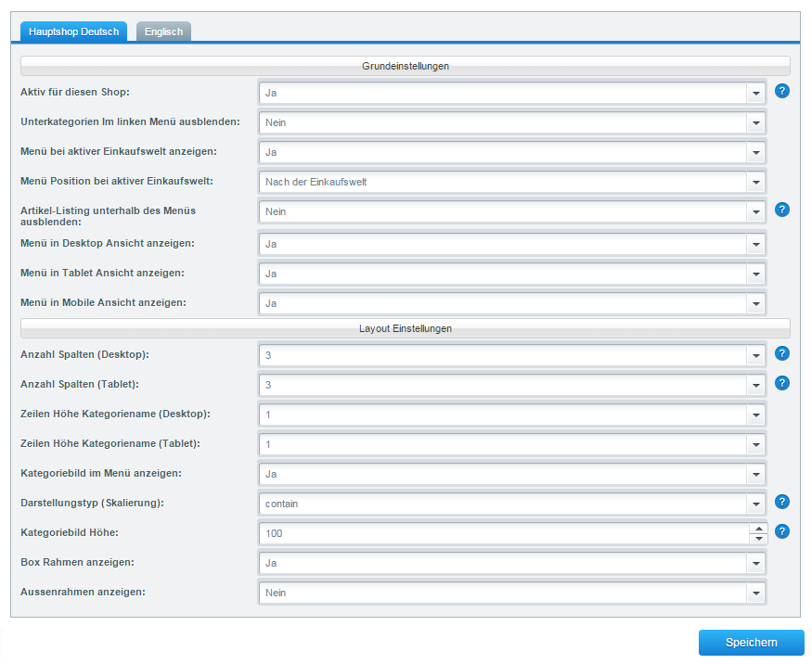Open 'Menü in Tablet Ansicht anzeigen' dropdown arrow
The image size is (812, 664).
click(756, 274)
